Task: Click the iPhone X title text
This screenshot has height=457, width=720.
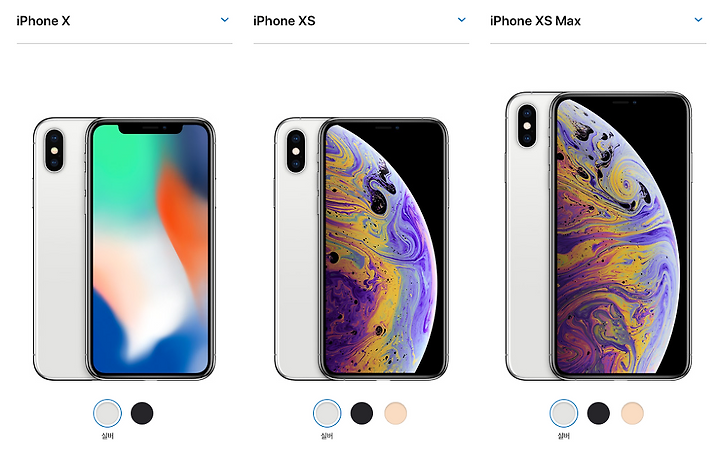Action: point(43,21)
